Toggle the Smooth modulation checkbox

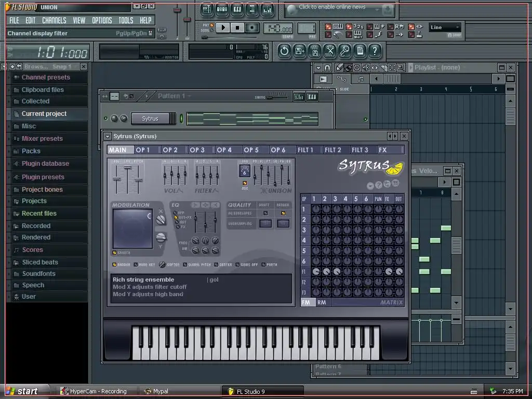(115, 253)
